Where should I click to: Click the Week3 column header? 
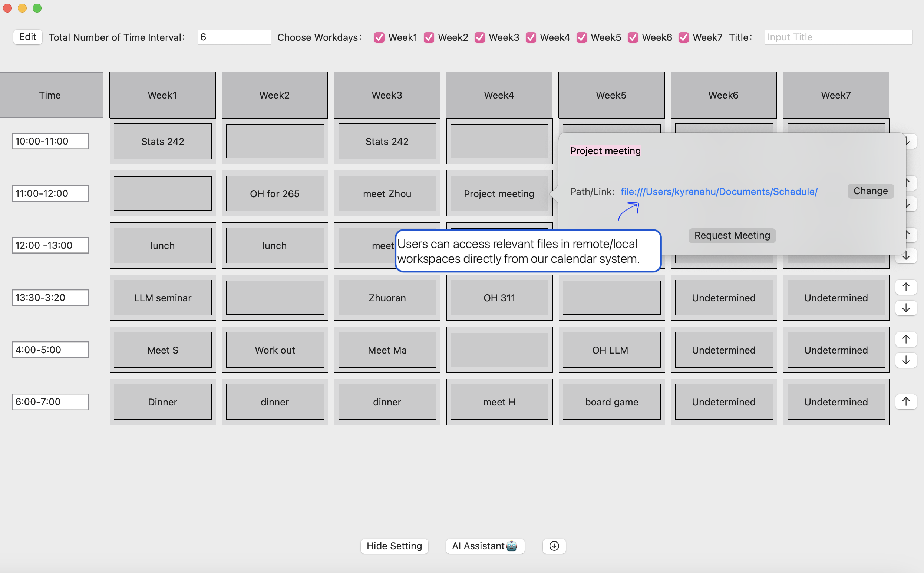(387, 95)
